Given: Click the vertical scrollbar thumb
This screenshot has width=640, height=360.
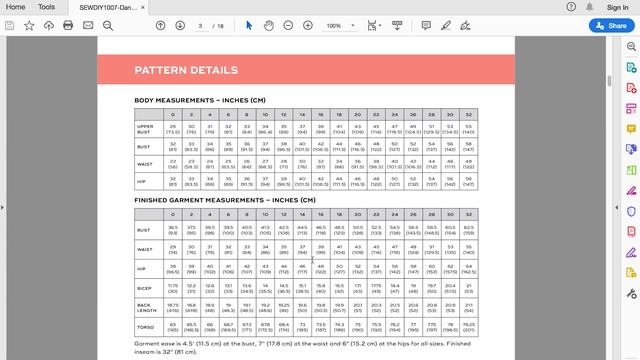Looking at the screenshot, I should pyautogui.click(x=609, y=80).
